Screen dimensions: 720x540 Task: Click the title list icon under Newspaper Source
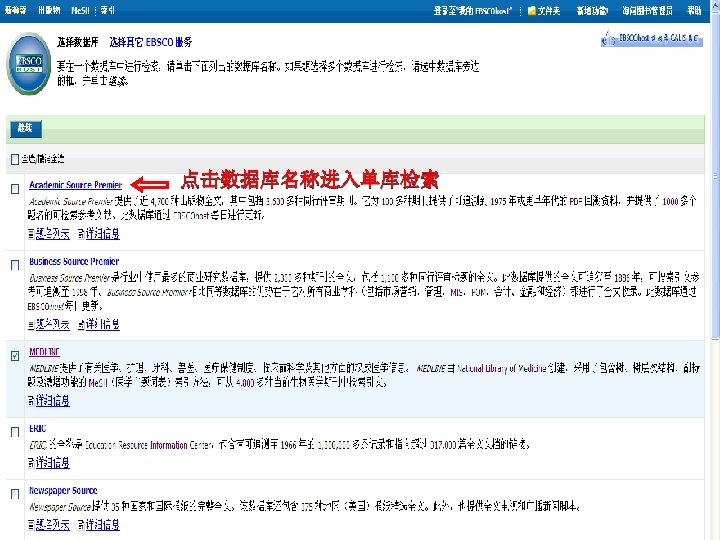(31, 525)
